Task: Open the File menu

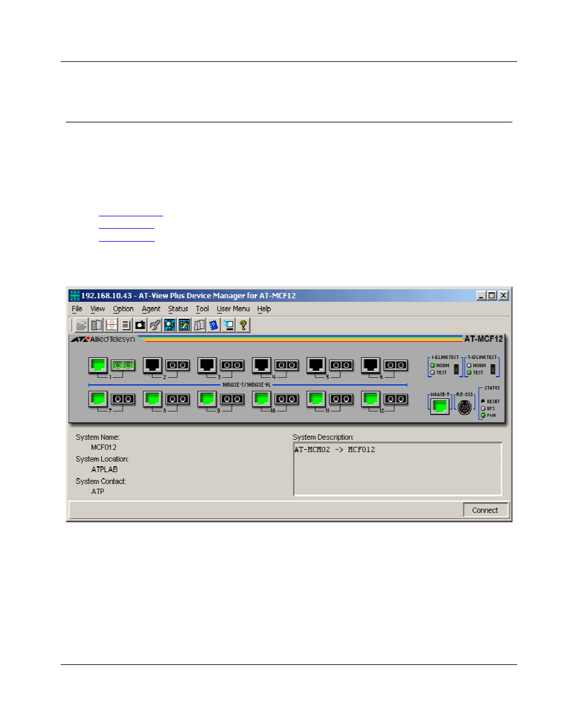Action: [77, 309]
